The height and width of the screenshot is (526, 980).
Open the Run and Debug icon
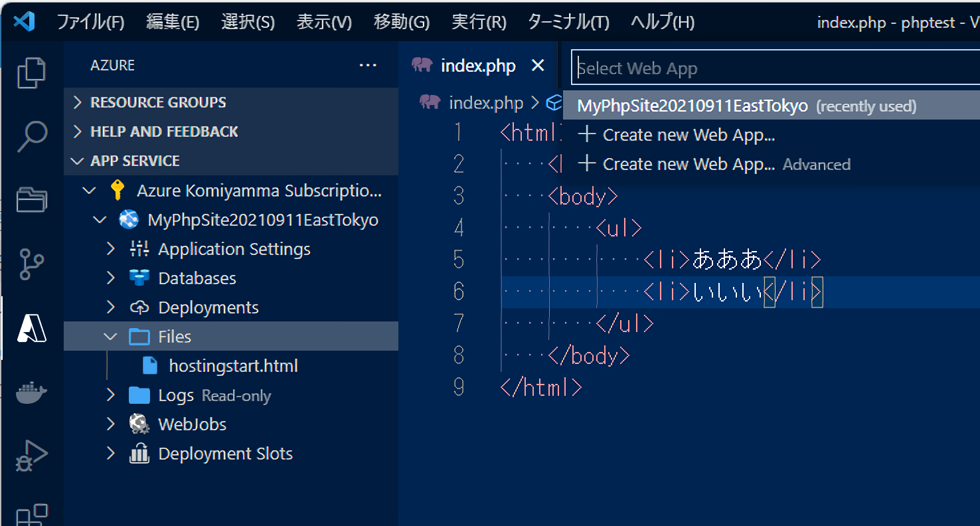(x=32, y=456)
